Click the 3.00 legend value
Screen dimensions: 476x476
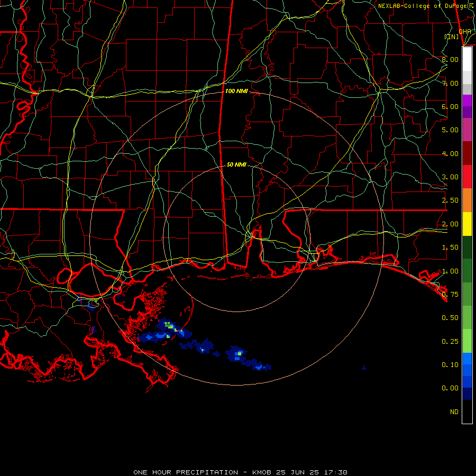(450, 177)
